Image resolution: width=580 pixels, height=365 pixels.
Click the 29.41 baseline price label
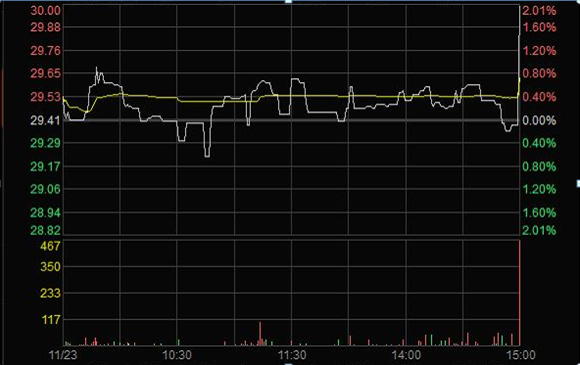(45, 120)
